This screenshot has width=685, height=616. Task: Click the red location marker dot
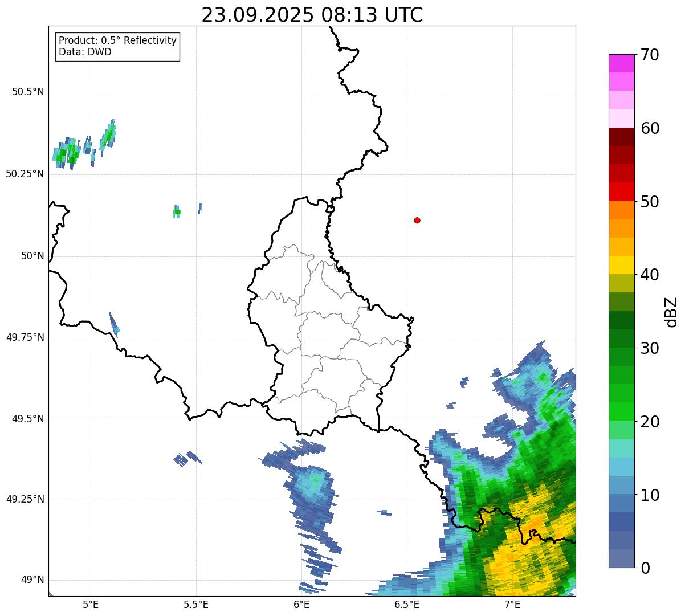(x=417, y=220)
